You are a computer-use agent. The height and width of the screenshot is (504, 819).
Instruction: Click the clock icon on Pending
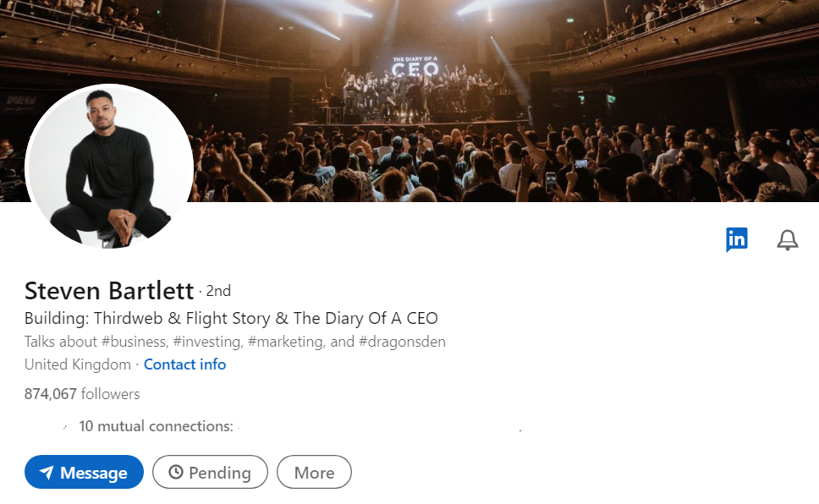tap(176, 473)
